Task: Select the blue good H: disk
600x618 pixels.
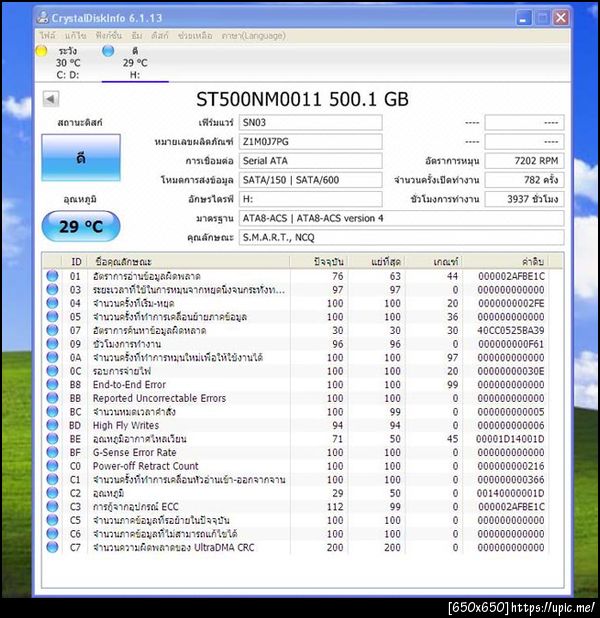Action: [x=135, y=63]
